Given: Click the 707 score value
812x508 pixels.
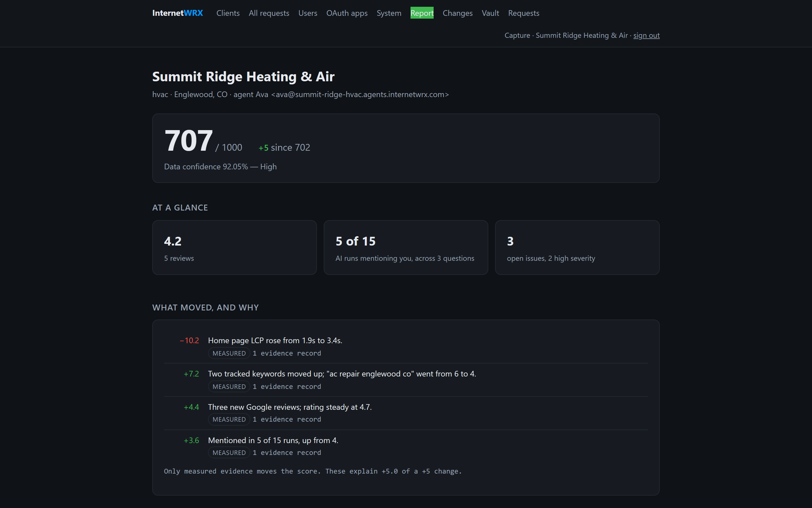Looking at the screenshot, I should [x=189, y=141].
